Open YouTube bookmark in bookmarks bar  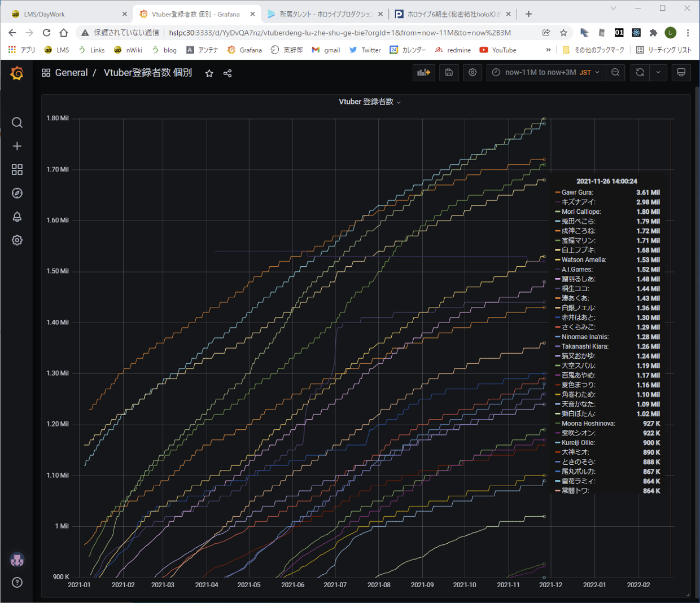[x=498, y=50]
